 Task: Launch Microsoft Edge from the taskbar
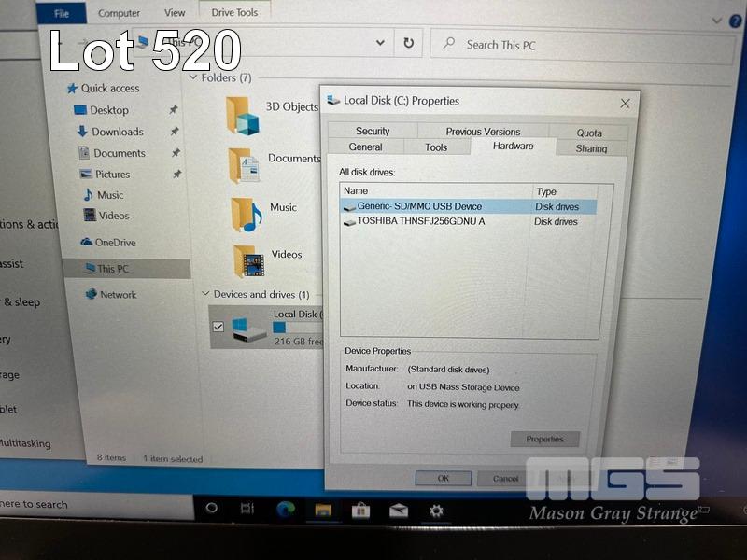coord(285,509)
